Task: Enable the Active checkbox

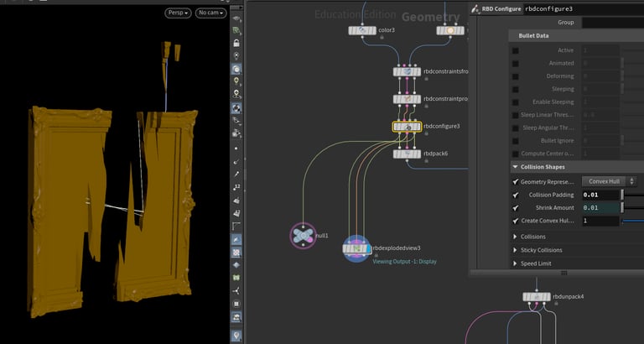Action: tap(516, 50)
